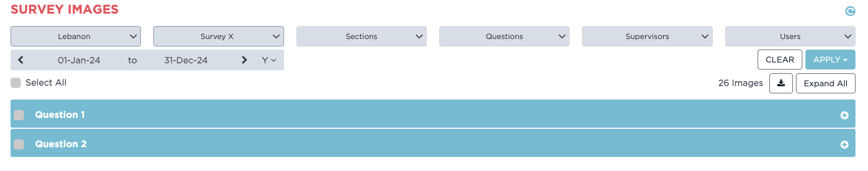The height and width of the screenshot is (171, 868).
Task: Go to the next date range
Action: [x=244, y=60]
